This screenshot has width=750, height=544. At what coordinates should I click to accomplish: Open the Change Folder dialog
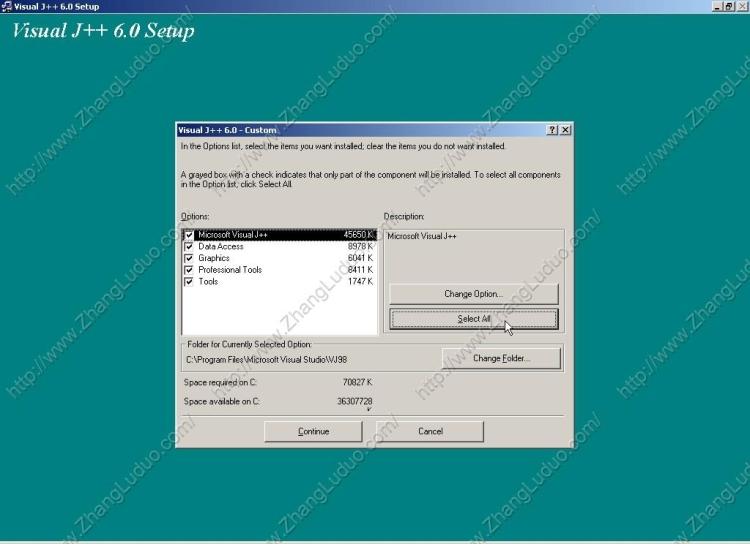click(501, 358)
